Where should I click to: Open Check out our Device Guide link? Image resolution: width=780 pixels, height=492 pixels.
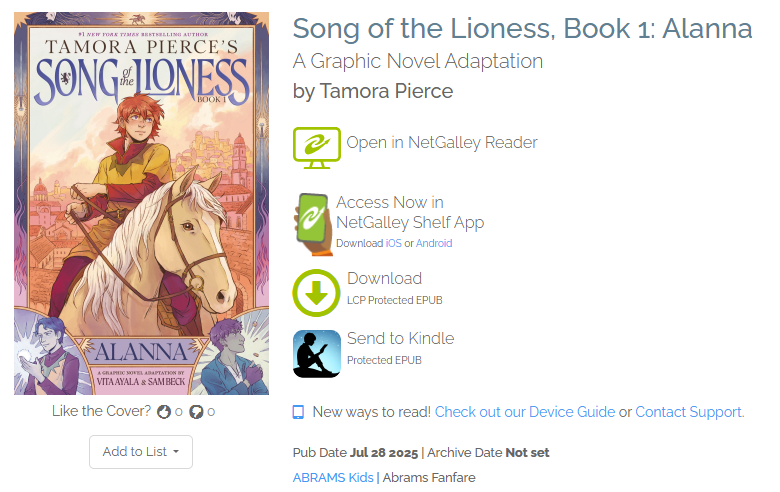click(524, 412)
